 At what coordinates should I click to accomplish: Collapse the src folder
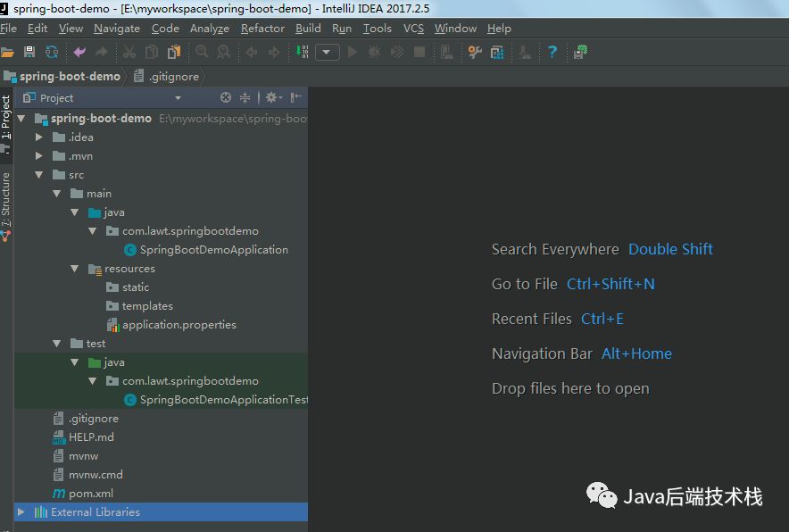pyautogui.click(x=38, y=175)
